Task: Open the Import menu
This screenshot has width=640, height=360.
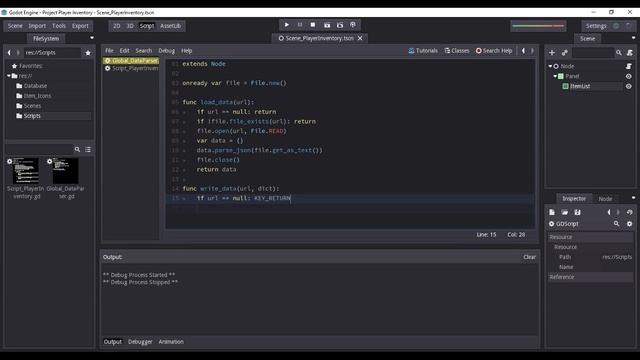Action: point(37,26)
